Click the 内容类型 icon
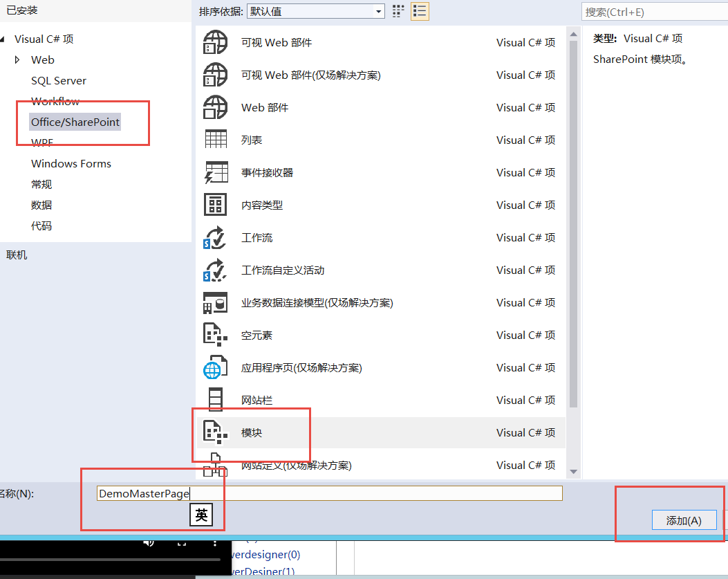 [x=216, y=205]
